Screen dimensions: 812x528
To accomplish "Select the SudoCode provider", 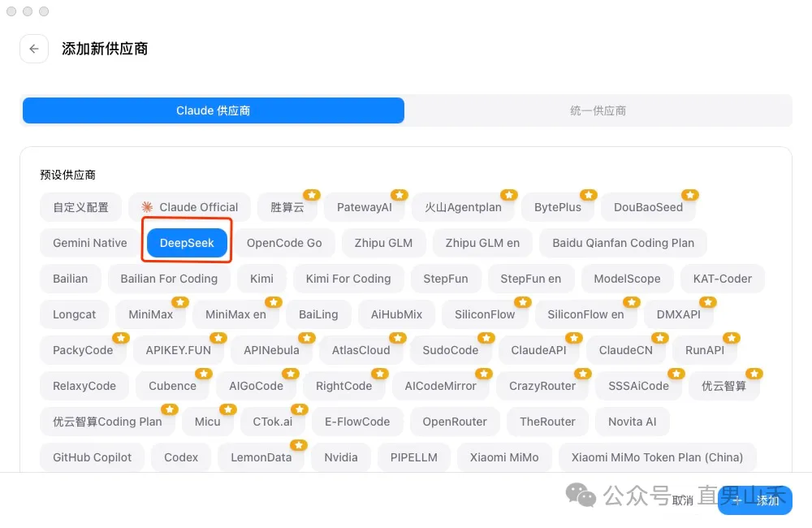I will point(451,350).
